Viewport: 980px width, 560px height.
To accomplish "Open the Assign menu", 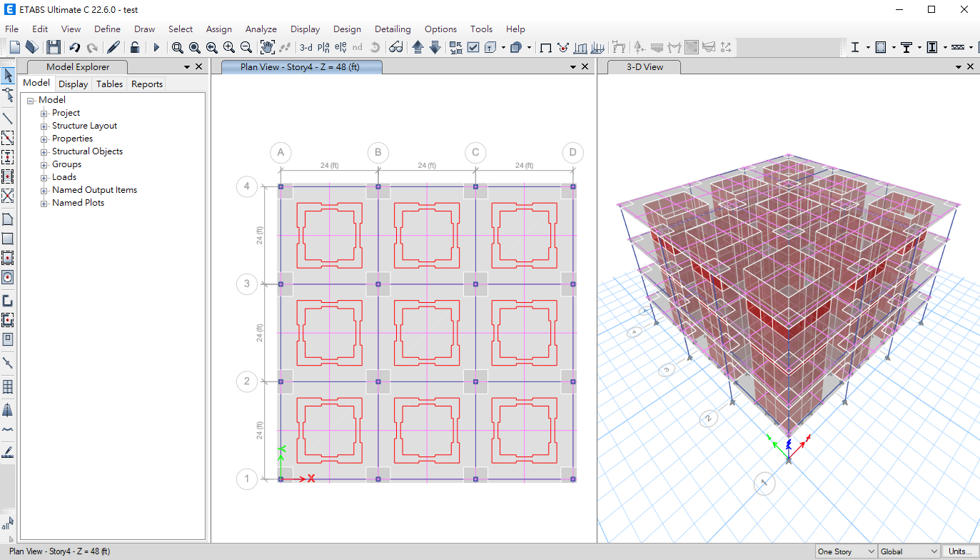I will tap(219, 29).
